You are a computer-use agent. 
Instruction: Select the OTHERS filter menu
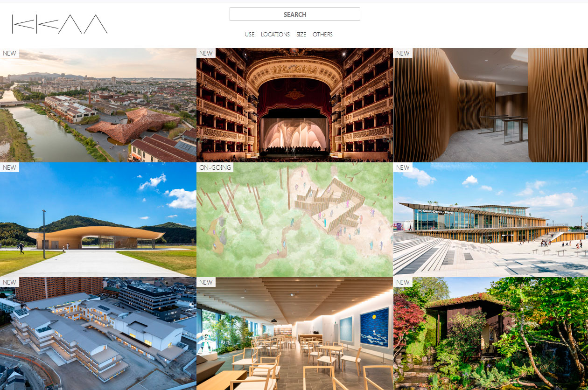(x=322, y=35)
